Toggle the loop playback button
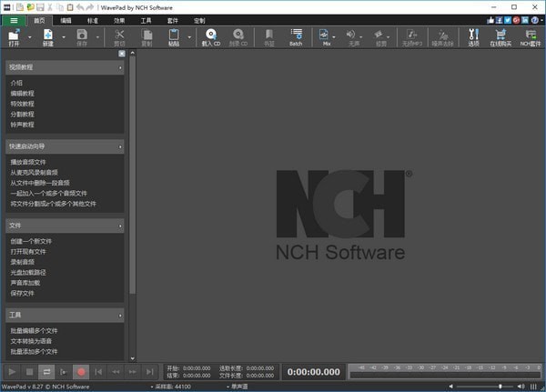The image size is (546, 392). pos(47,371)
